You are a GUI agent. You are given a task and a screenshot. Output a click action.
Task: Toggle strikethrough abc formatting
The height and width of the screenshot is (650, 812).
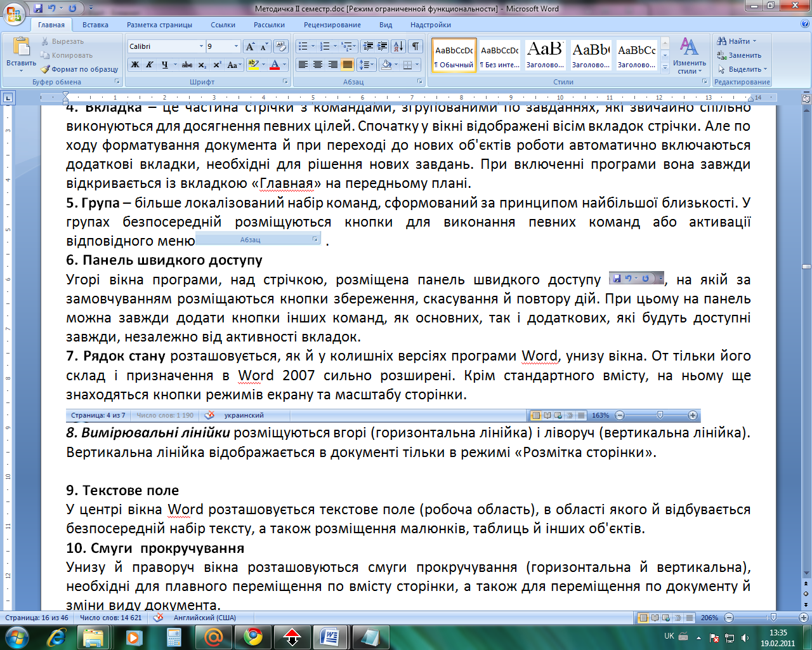tap(187, 65)
